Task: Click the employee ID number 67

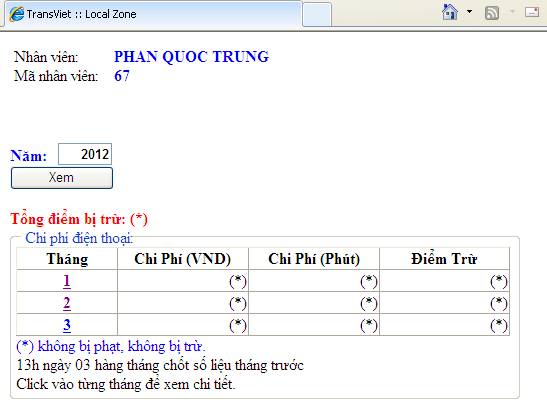Action: tap(122, 76)
